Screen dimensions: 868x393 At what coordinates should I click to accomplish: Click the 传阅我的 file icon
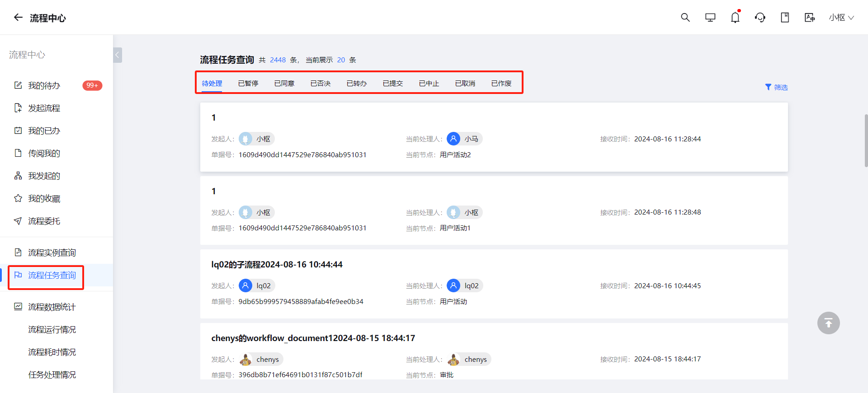[18, 153]
